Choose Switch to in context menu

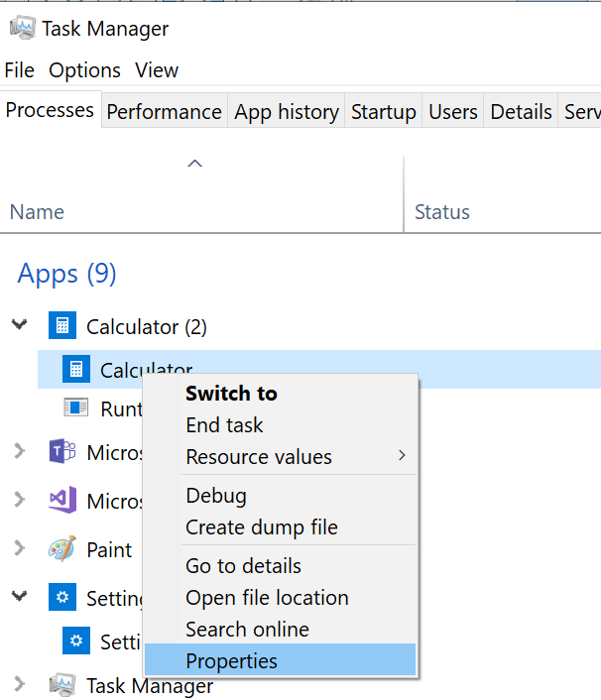pyautogui.click(x=281, y=394)
